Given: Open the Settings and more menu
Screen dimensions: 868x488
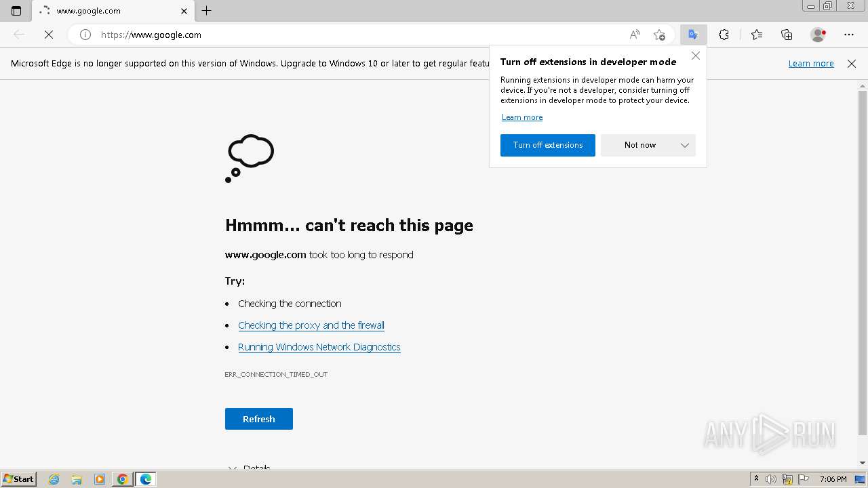Looking at the screenshot, I should click(849, 35).
